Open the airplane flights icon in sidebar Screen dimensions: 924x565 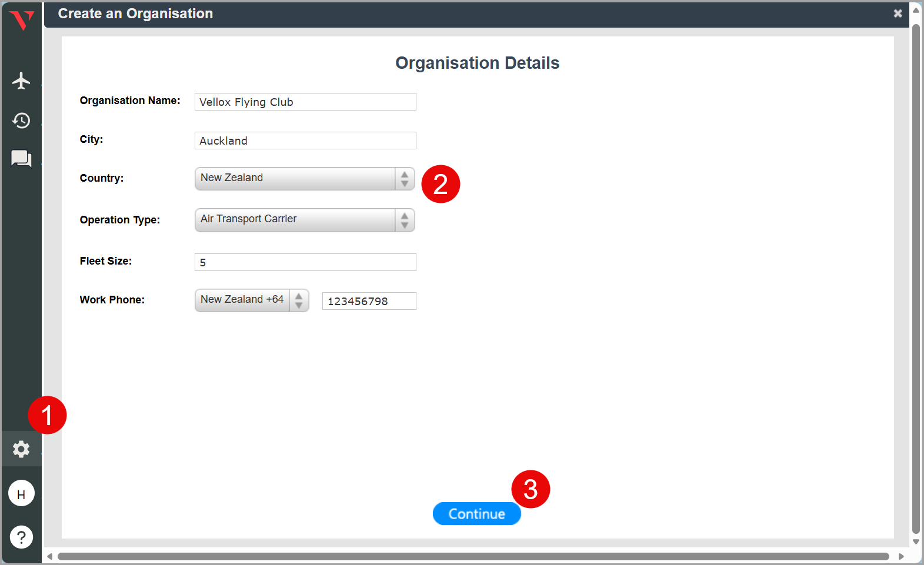pos(21,81)
